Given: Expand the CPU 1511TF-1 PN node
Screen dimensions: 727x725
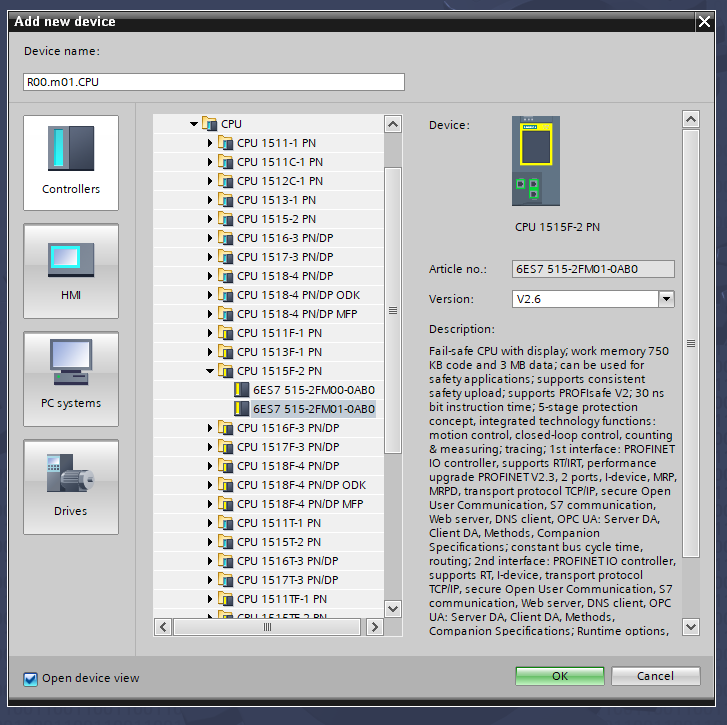Looking at the screenshot, I should point(210,599).
